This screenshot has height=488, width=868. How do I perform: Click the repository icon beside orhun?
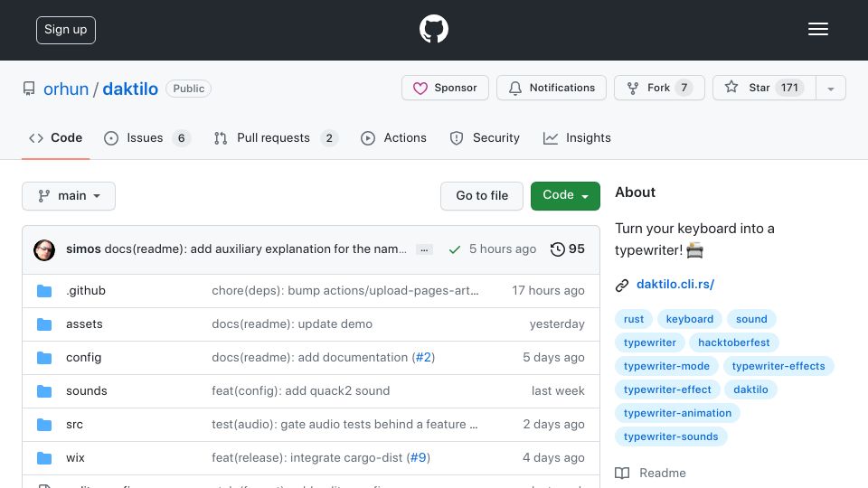(x=29, y=89)
